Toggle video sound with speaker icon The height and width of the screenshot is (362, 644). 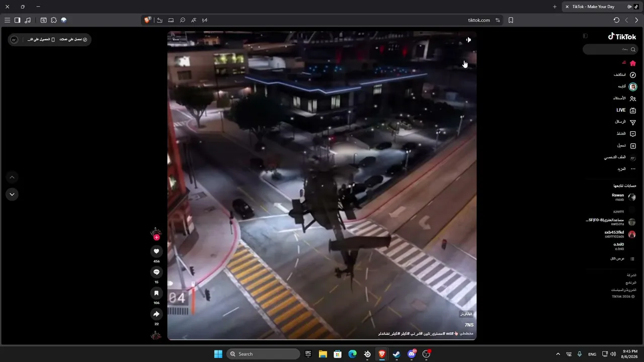click(x=468, y=40)
